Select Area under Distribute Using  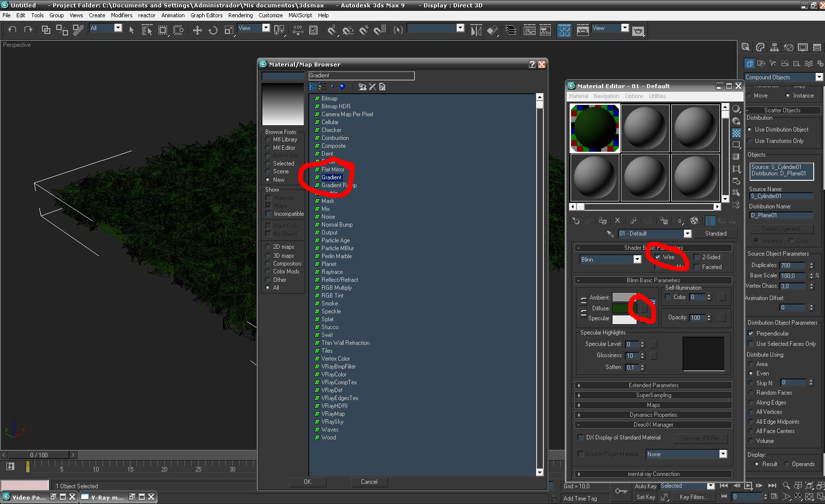(x=751, y=364)
